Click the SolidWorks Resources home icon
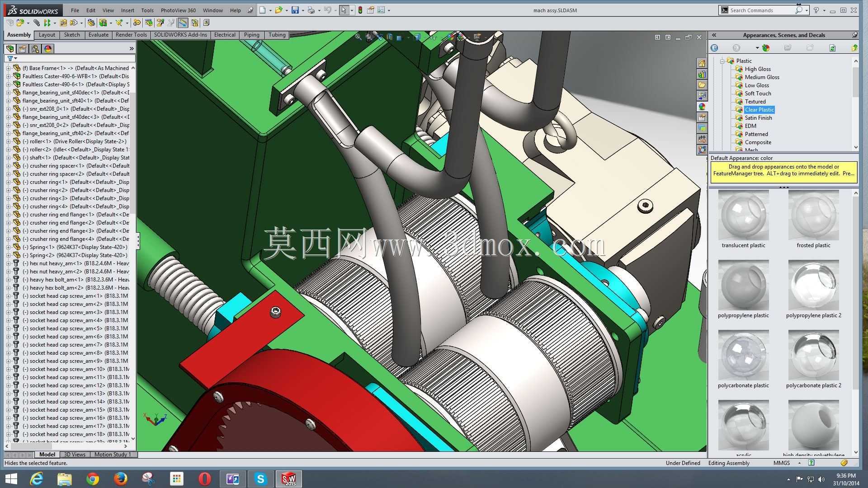868x488 pixels. coord(702,63)
